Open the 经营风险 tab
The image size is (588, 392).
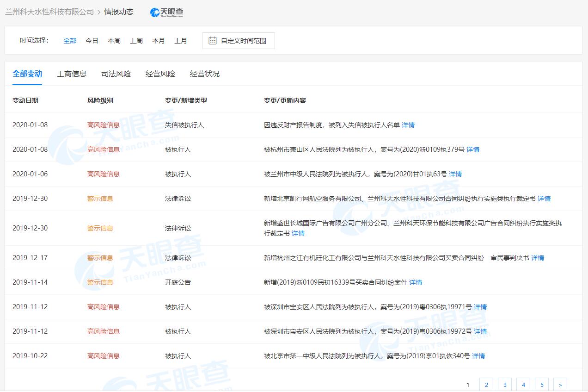point(160,74)
